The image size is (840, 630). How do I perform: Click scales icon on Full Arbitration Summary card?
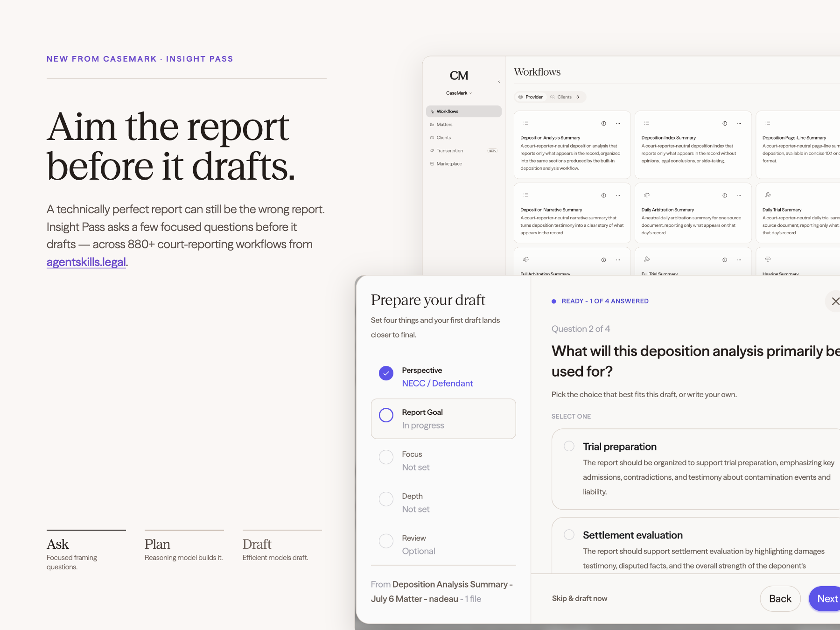(x=526, y=259)
